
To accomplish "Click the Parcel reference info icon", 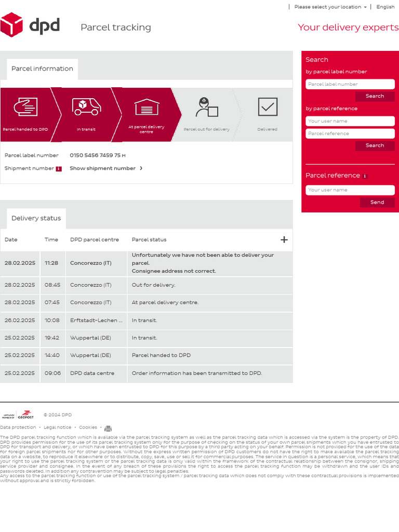I will 365,176.
